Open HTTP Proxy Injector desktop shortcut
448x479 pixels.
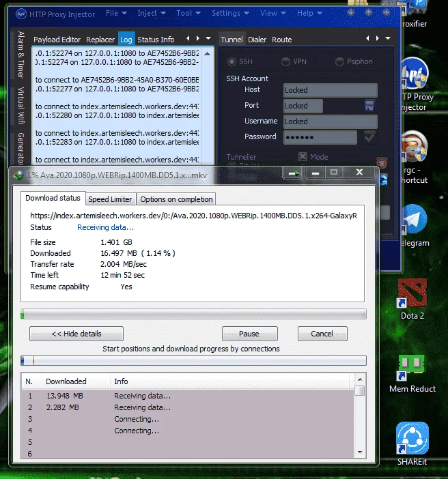[415, 85]
